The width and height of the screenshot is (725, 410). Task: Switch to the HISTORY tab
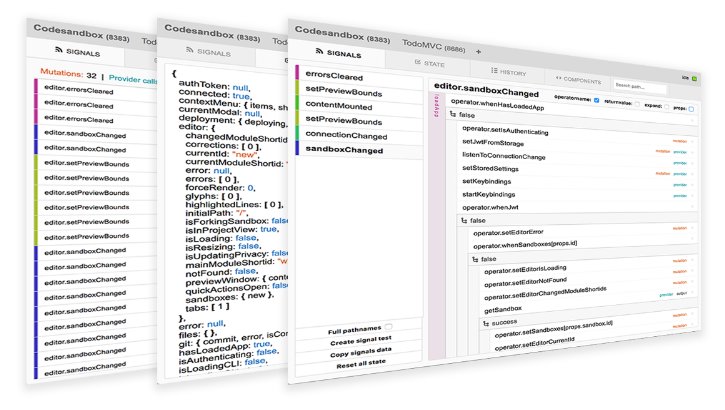509,72
